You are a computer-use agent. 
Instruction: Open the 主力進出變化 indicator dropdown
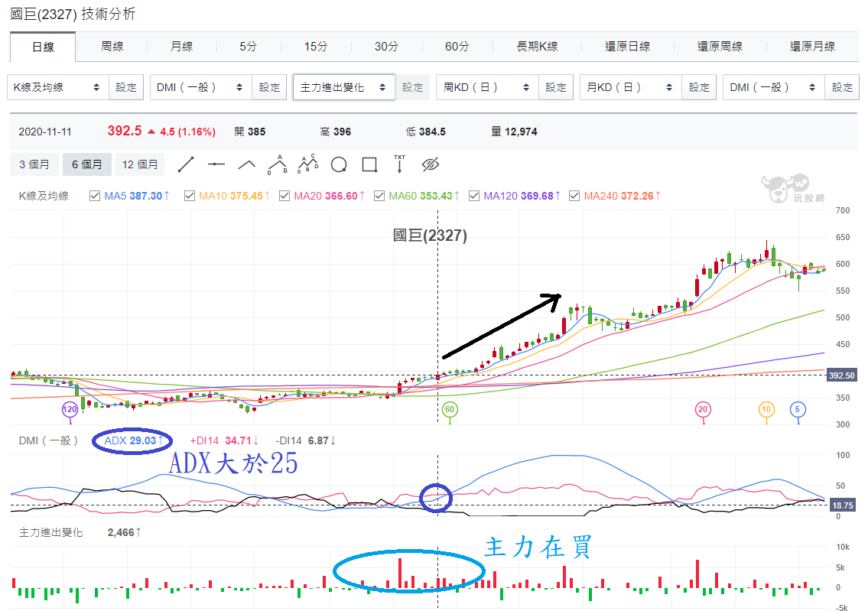tap(343, 86)
